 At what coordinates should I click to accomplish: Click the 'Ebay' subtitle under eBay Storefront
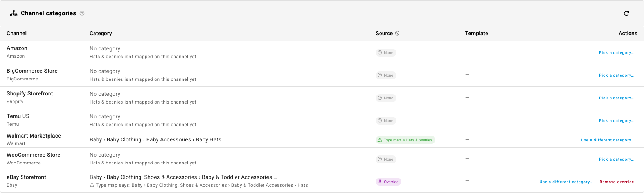pyautogui.click(x=12, y=185)
